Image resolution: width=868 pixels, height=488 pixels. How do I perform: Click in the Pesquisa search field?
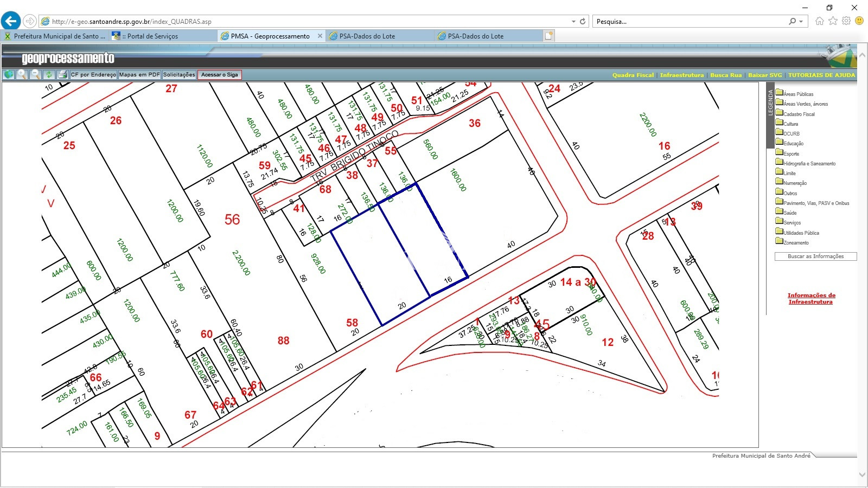coord(689,22)
